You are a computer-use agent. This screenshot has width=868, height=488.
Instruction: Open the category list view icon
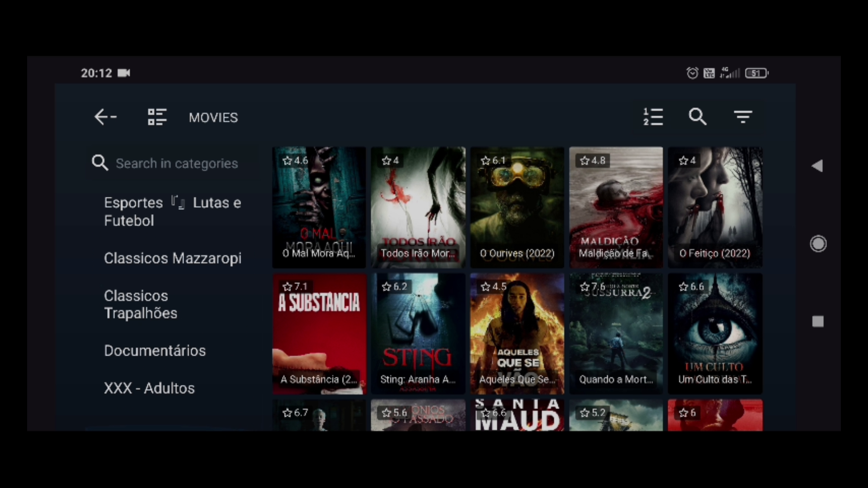(157, 117)
